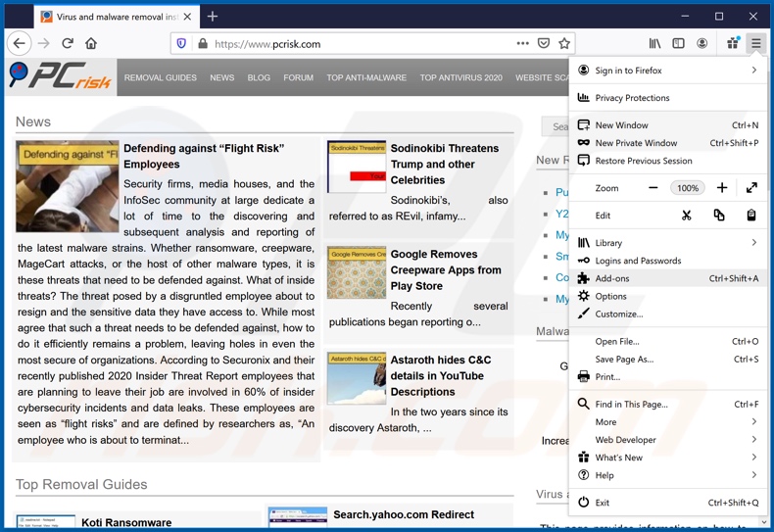Image resolution: width=774 pixels, height=532 pixels.
Task: Open the Firefox account avatar icon
Action: point(701,43)
